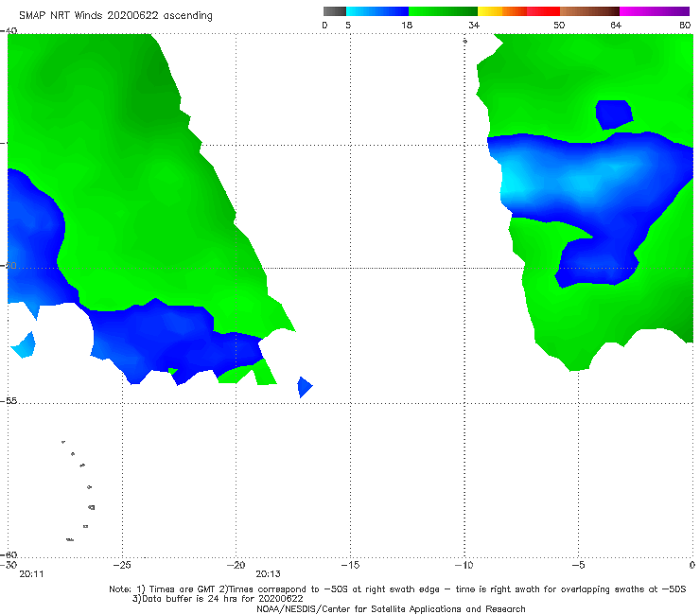The image size is (700, 615).
Task: Click color bar label '64'
Action: 616,25
